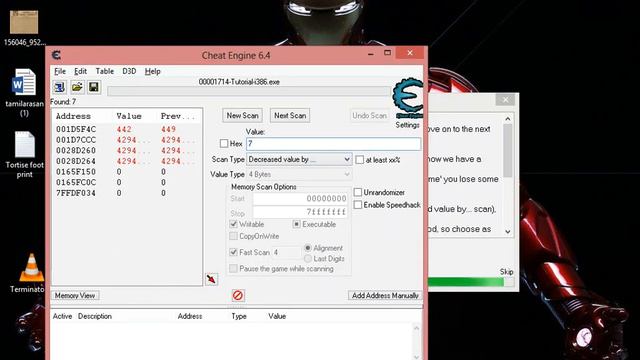Screen dimensions: 640x360
Task: Click the save floppy disk icon
Action: [94, 87]
